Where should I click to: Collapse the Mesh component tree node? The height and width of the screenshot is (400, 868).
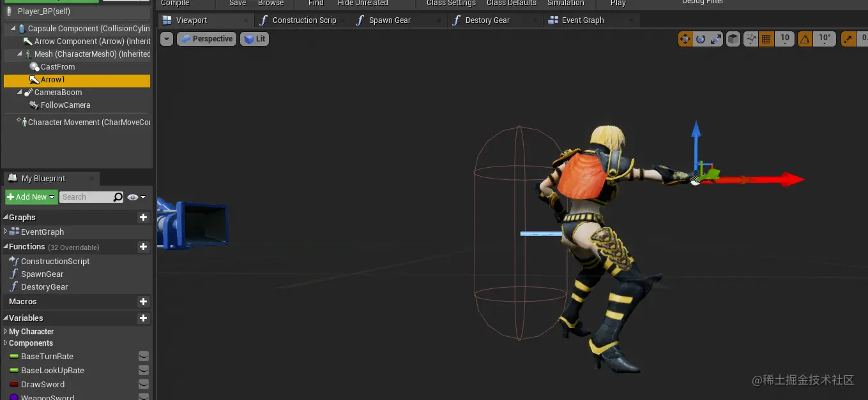[19, 54]
